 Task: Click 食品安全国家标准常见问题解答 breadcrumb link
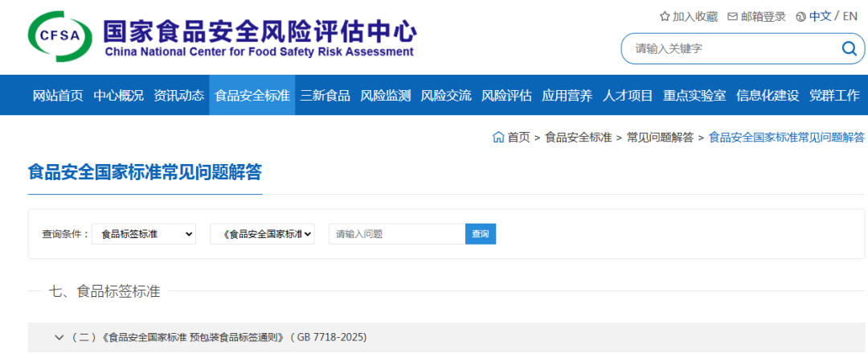[x=786, y=138]
